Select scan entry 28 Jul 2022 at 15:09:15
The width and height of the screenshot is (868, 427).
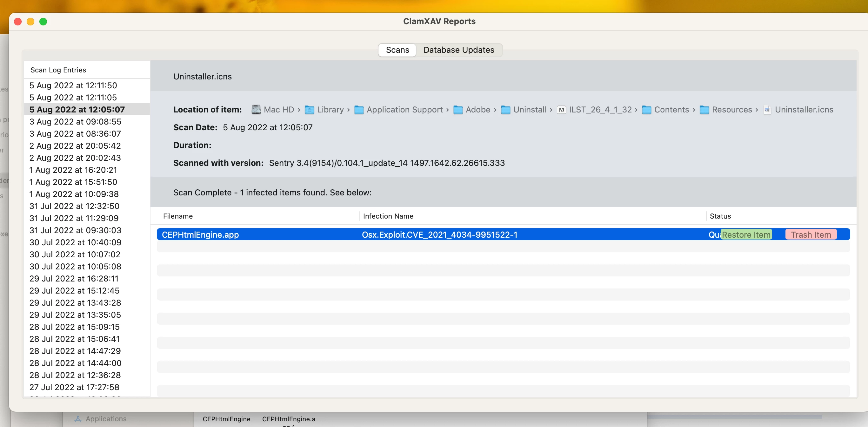click(75, 327)
